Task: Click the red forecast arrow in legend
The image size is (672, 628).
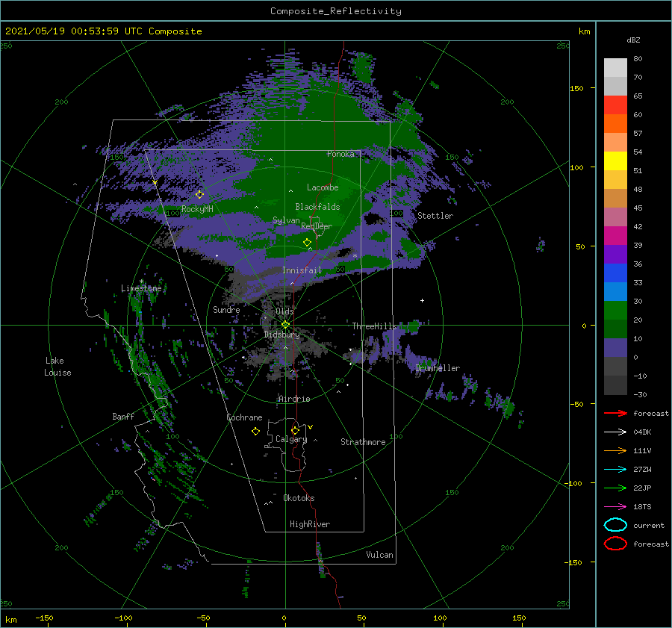Action: (615, 413)
